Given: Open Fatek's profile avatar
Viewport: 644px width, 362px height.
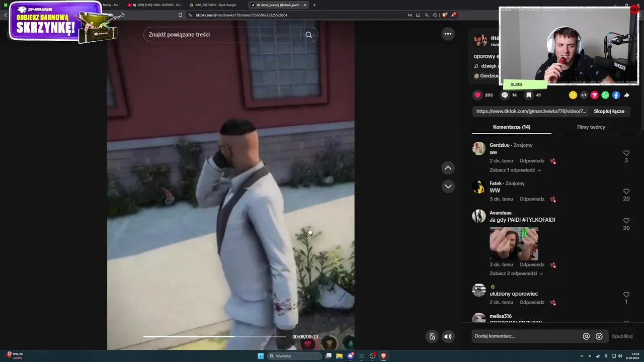Looking at the screenshot, I should click(479, 187).
